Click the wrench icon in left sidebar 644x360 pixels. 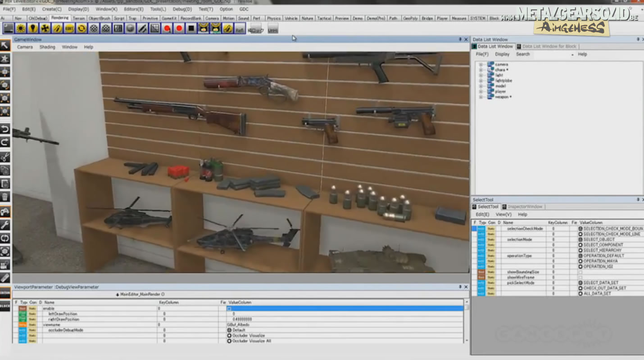5,225
